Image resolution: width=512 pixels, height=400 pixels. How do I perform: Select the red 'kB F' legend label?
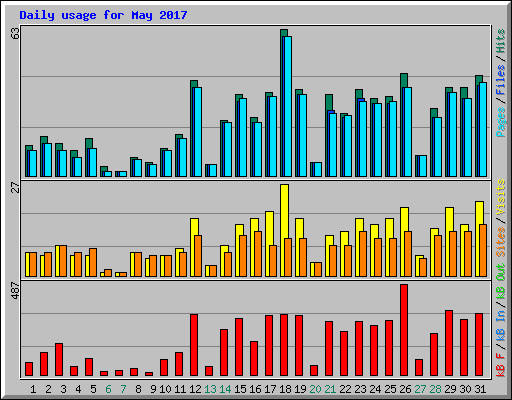pos(501,365)
